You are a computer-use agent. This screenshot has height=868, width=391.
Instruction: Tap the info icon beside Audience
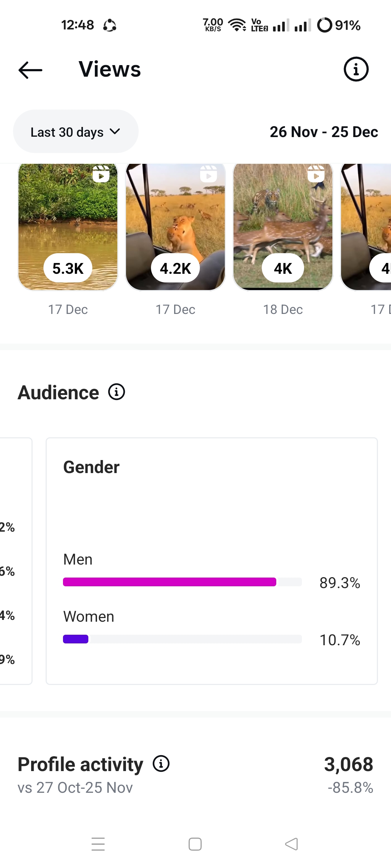point(117,392)
